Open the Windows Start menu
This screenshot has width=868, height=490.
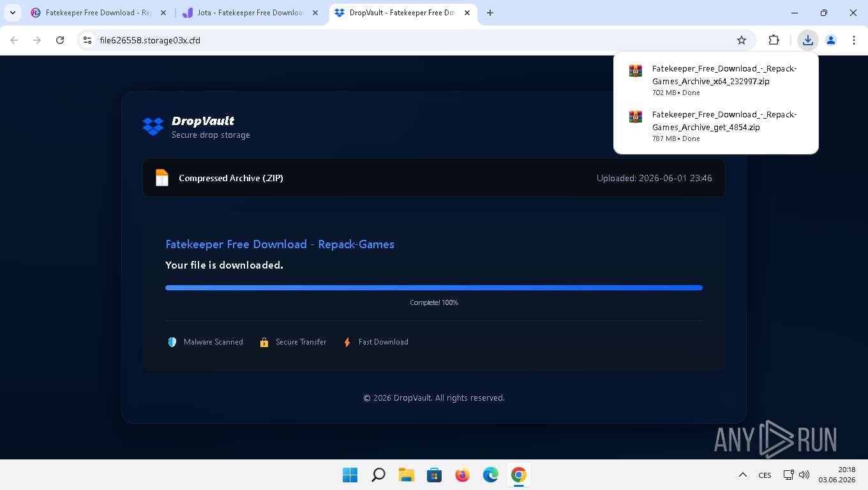(350, 475)
